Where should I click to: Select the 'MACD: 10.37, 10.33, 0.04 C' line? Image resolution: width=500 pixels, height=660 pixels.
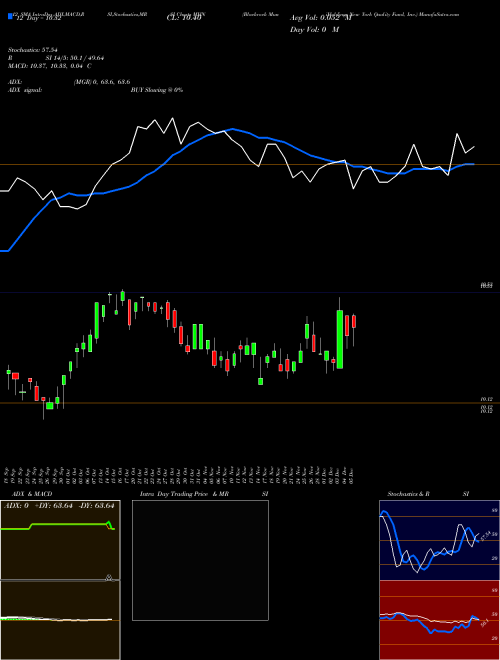click(50, 66)
